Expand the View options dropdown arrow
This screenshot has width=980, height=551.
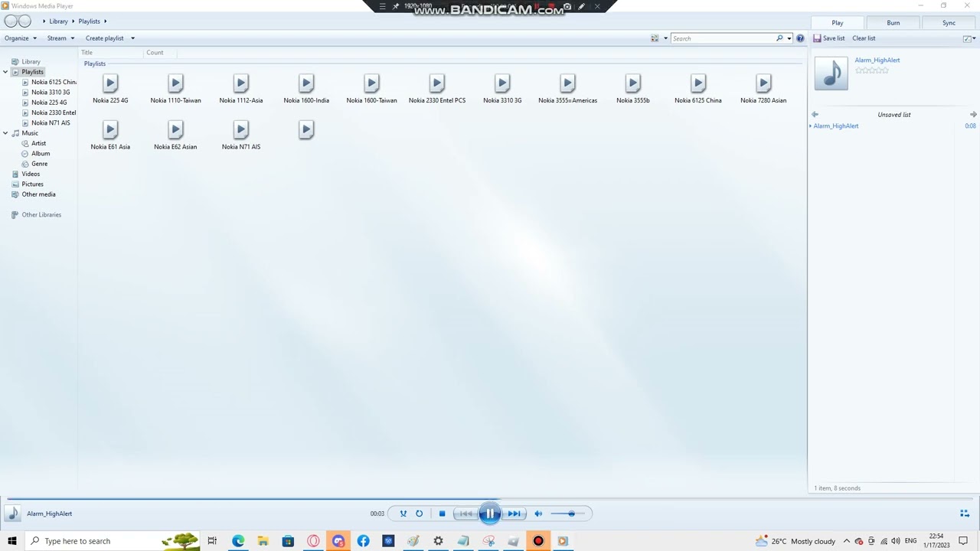pos(665,38)
